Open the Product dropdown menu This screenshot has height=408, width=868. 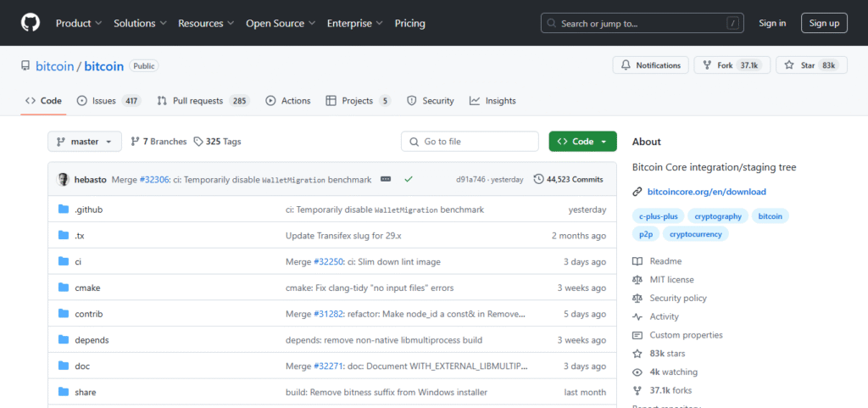pyautogui.click(x=79, y=23)
